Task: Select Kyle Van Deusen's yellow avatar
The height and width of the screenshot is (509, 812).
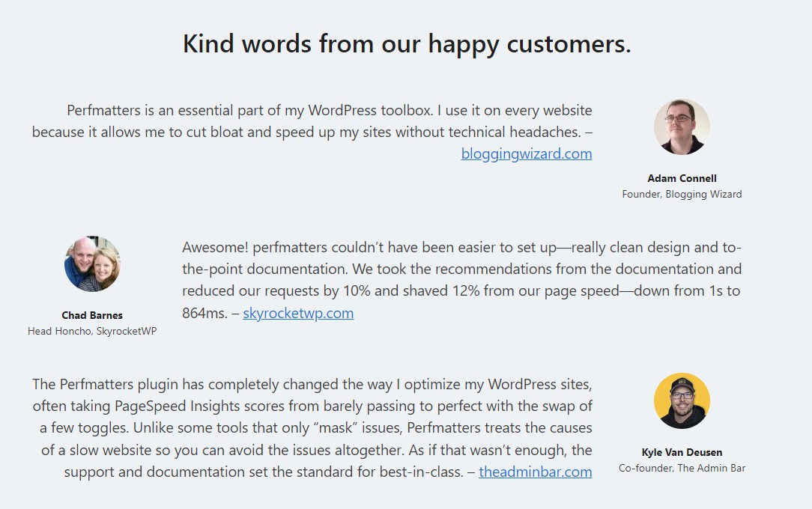Action: (x=682, y=400)
